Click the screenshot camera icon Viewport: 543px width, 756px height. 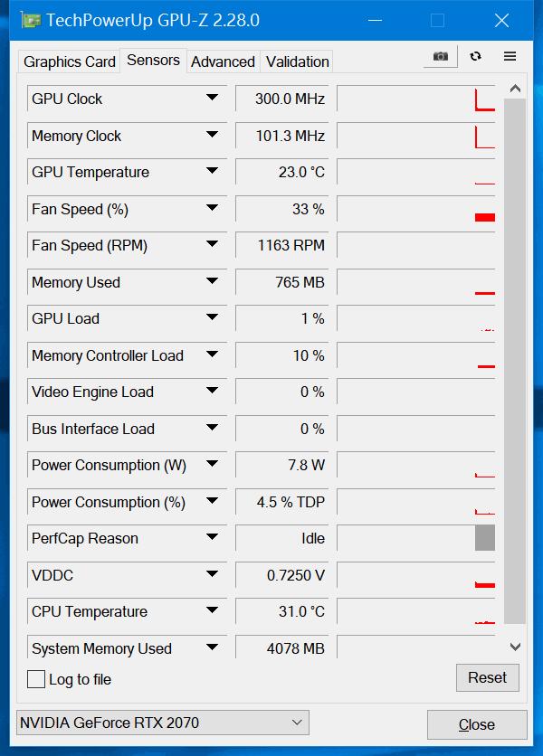tap(441, 56)
